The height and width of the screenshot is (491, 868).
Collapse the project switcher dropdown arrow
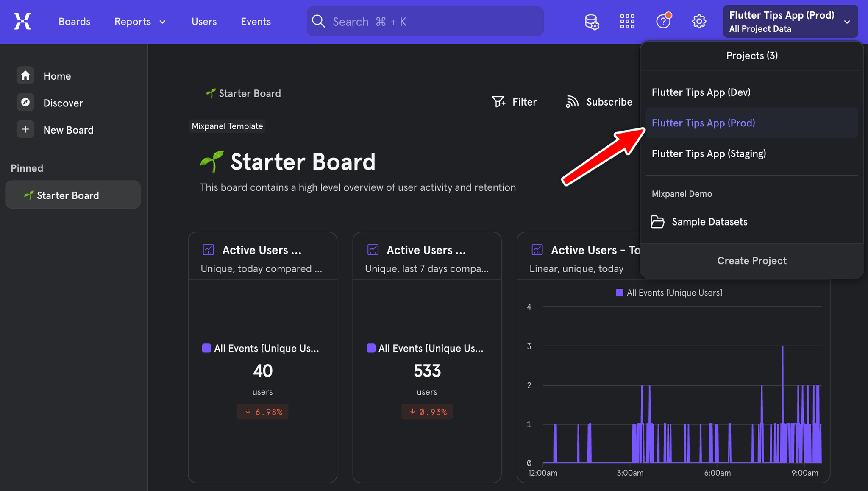tap(847, 22)
